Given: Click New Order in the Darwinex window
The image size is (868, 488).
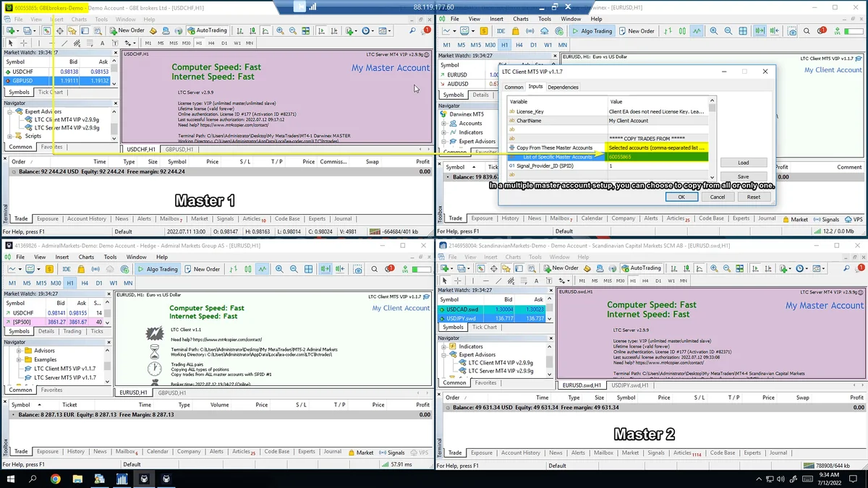Looking at the screenshot, I should [x=635, y=31].
